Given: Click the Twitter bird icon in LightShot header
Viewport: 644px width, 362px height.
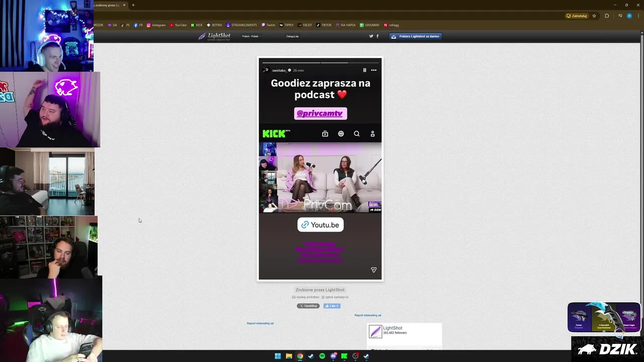Looking at the screenshot, I should 371,36.
